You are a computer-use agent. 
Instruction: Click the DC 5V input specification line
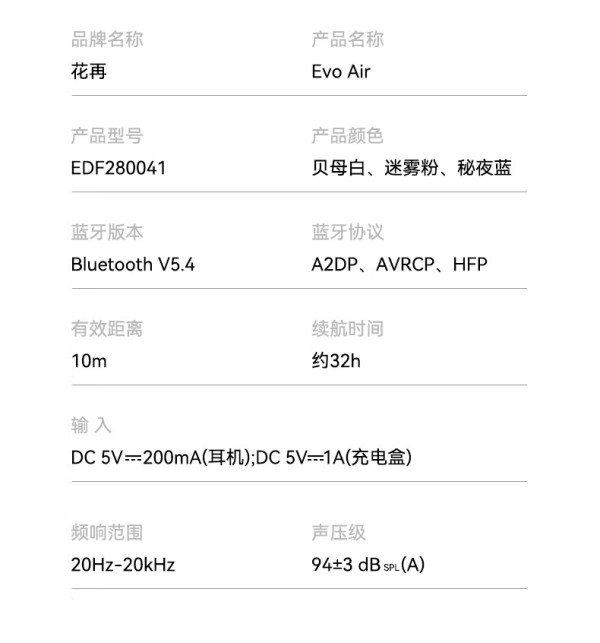(x=242, y=458)
